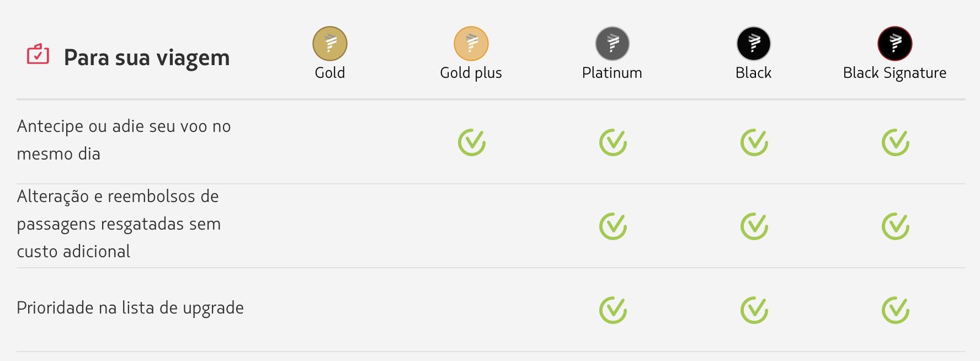Screen dimensions: 980x361
Task: Select the Platinum column label
Action: (x=612, y=73)
